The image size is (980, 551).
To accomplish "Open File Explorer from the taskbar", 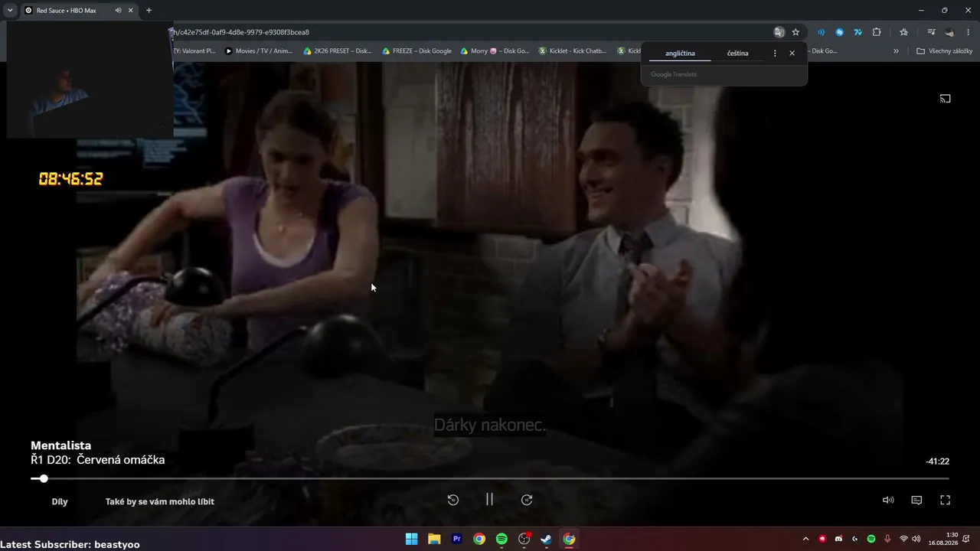I will tap(434, 539).
